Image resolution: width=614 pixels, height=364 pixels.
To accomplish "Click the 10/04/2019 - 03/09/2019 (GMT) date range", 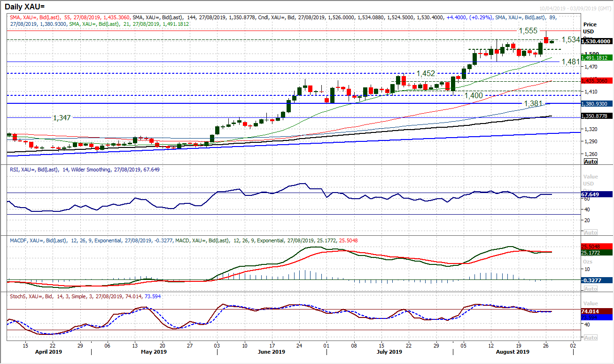I will click(576, 9).
